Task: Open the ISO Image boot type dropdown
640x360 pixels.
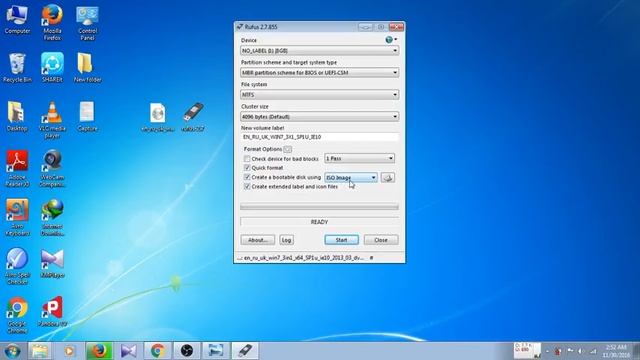Action: (351, 178)
